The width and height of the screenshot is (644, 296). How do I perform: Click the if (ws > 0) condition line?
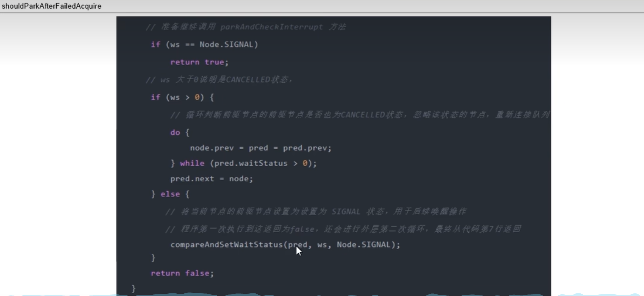[181, 97]
